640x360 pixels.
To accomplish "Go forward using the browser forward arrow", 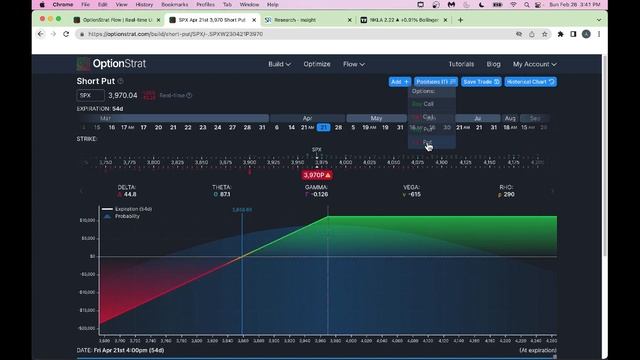I will point(53,34).
